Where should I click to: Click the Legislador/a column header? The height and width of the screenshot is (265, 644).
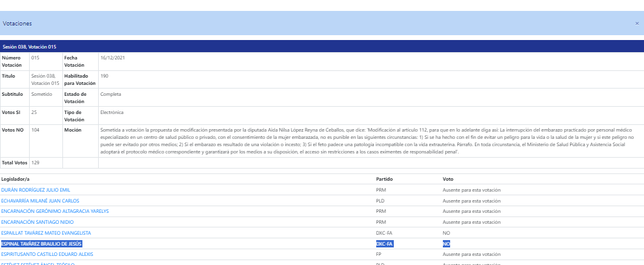click(15, 179)
